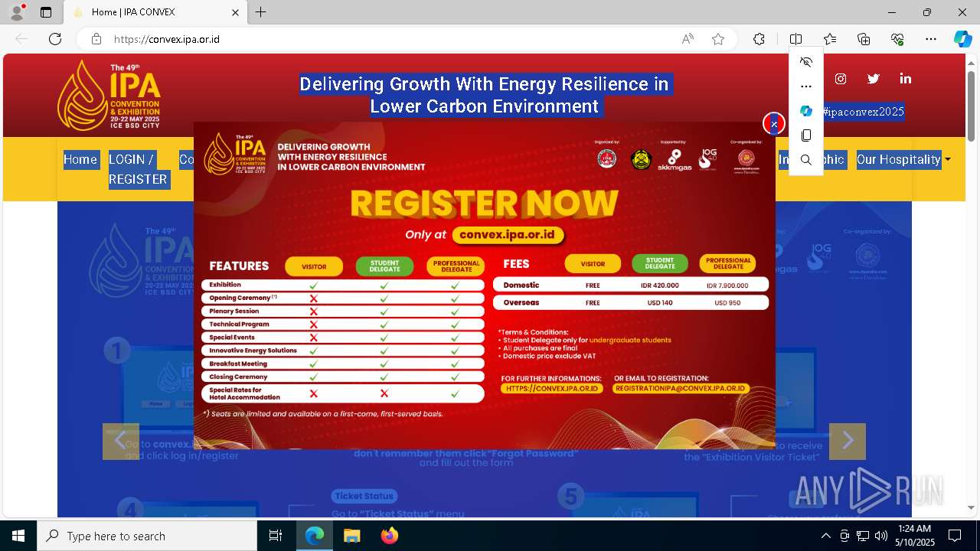Open File Explorer from taskbar
The width and height of the screenshot is (980, 551).
click(x=351, y=536)
